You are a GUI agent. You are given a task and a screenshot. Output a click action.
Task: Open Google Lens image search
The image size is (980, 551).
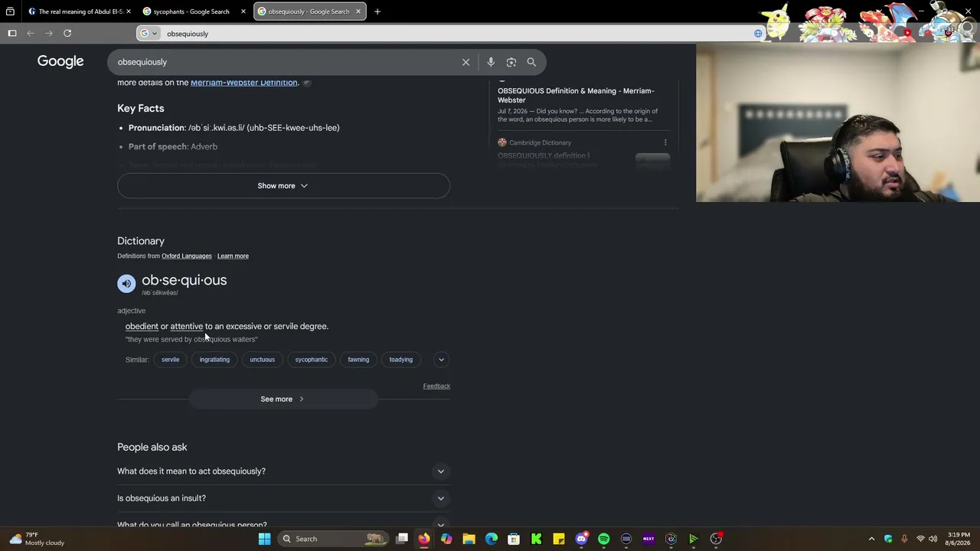(511, 62)
